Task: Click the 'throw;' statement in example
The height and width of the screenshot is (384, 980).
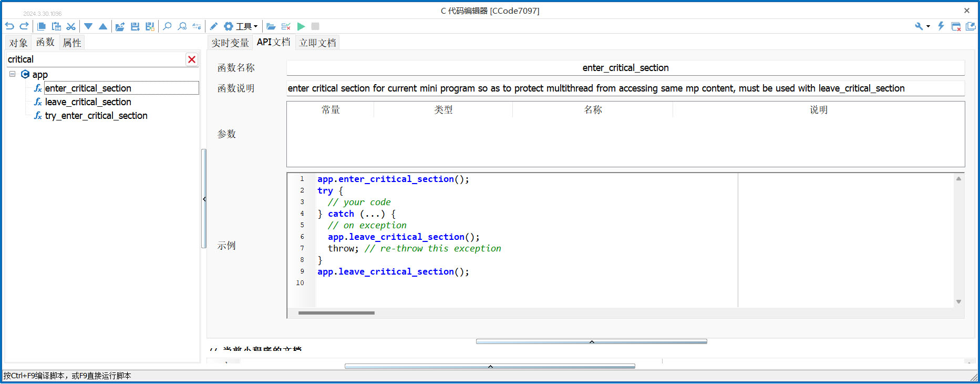Action: [x=343, y=249]
